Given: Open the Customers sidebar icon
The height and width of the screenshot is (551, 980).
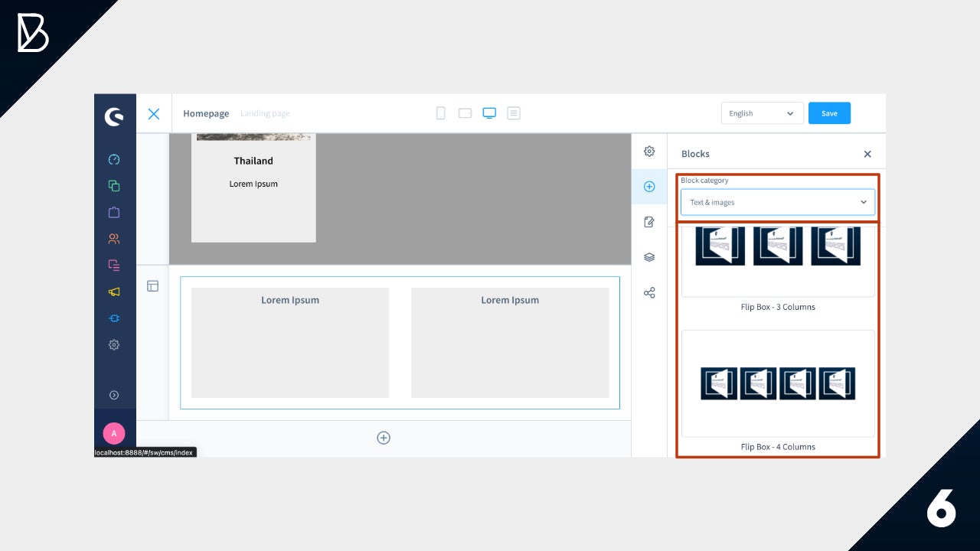Looking at the screenshot, I should click(114, 239).
